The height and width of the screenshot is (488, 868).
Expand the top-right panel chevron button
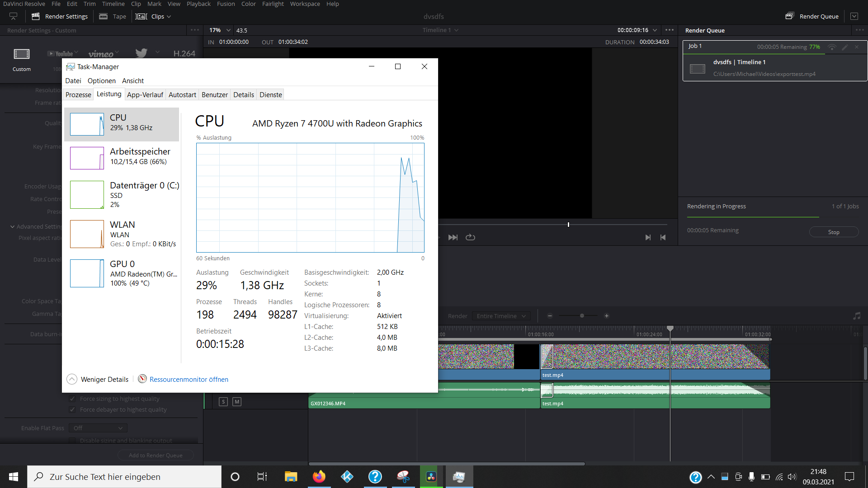[x=854, y=16]
